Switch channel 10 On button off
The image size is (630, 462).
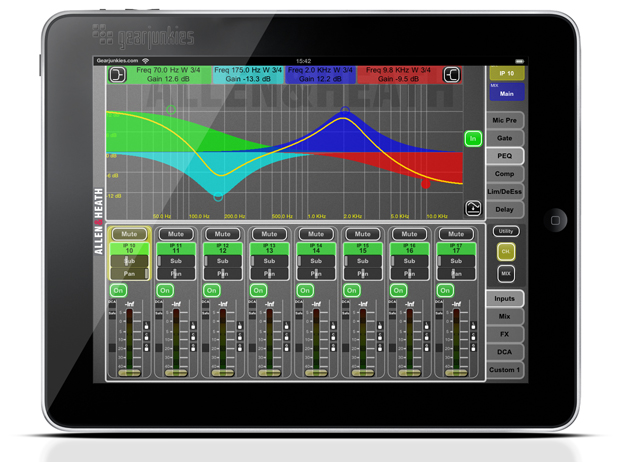118,290
